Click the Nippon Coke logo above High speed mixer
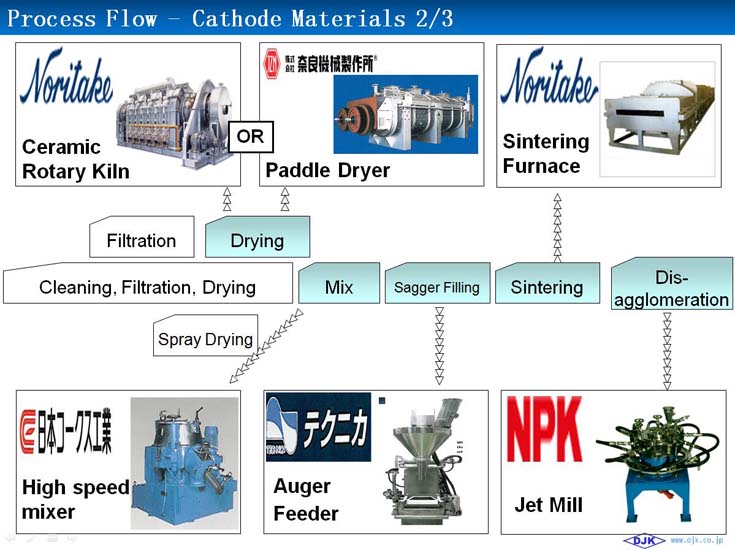This screenshot has width=735, height=550. pyautogui.click(x=67, y=430)
